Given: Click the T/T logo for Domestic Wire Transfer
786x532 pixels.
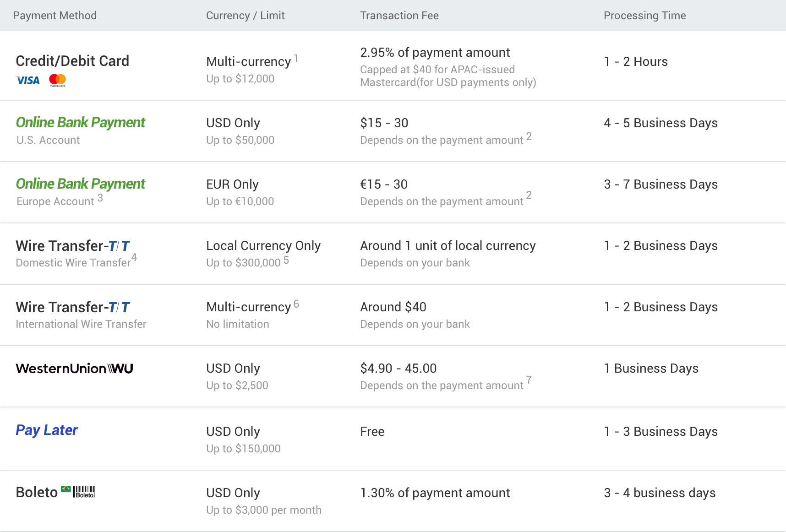Looking at the screenshot, I should click(x=119, y=246).
